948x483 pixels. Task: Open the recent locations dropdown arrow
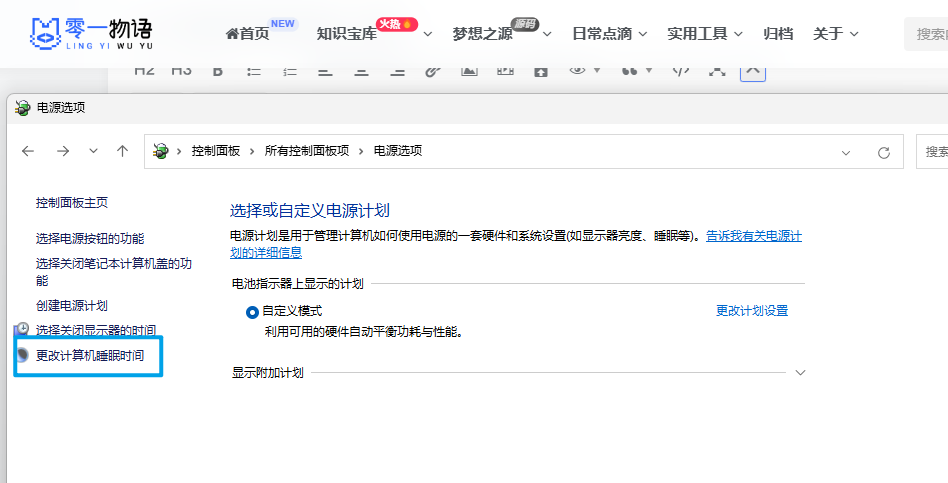[x=93, y=151]
